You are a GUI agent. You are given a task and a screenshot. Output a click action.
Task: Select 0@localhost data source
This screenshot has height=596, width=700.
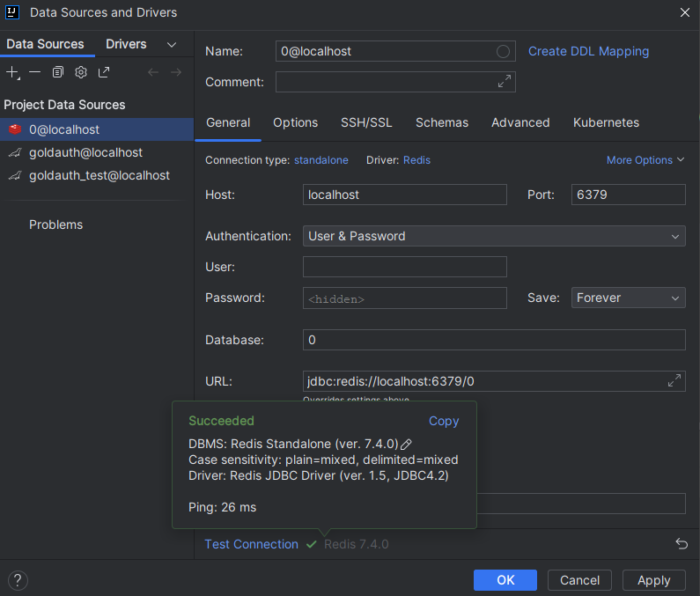point(97,129)
